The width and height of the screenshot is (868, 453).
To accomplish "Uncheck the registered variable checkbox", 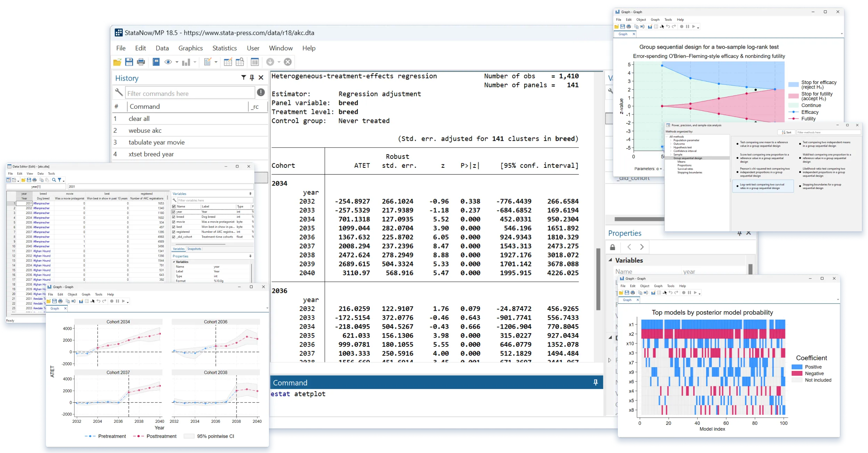I will coord(174,232).
